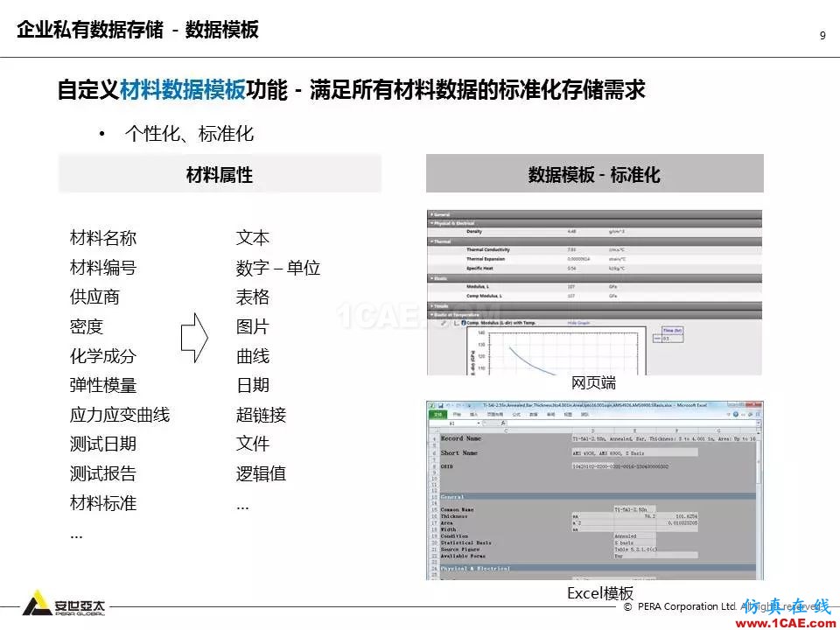
Task: Select the Modulus, L row
Action: [594, 287]
